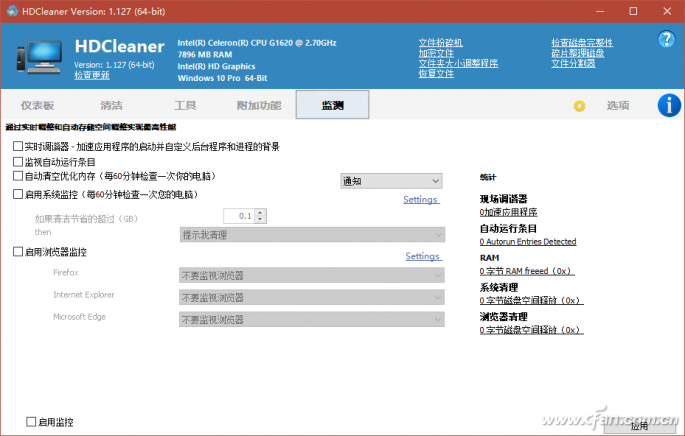Open Settings link for system monitoring
This screenshot has height=436, width=685.
[x=421, y=200]
